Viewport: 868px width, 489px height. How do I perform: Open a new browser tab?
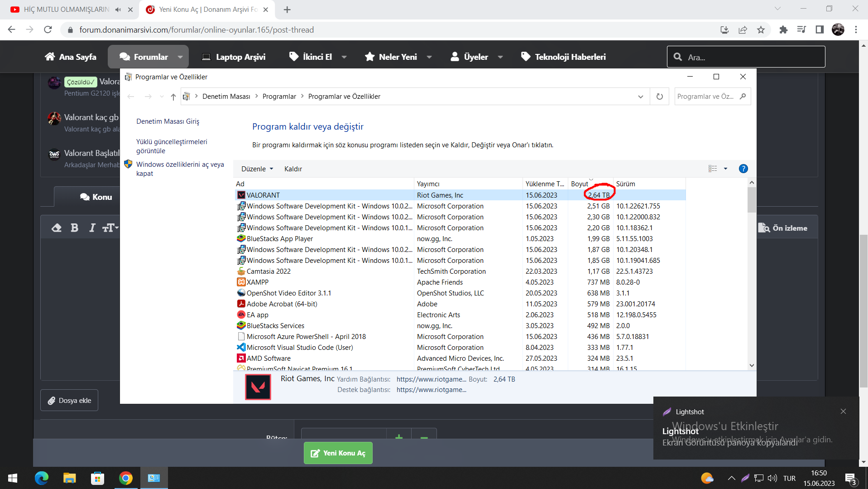click(x=287, y=9)
